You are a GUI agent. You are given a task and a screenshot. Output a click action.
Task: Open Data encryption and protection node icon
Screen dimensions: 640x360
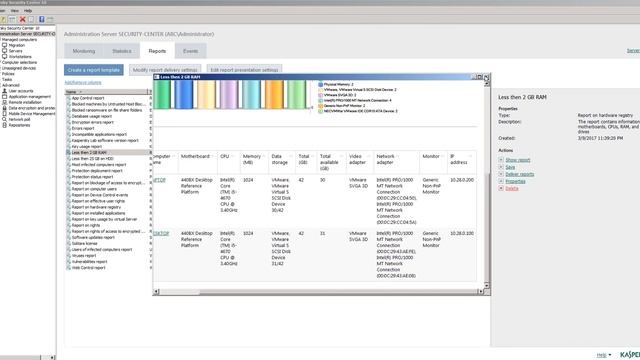(x=4, y=108)
